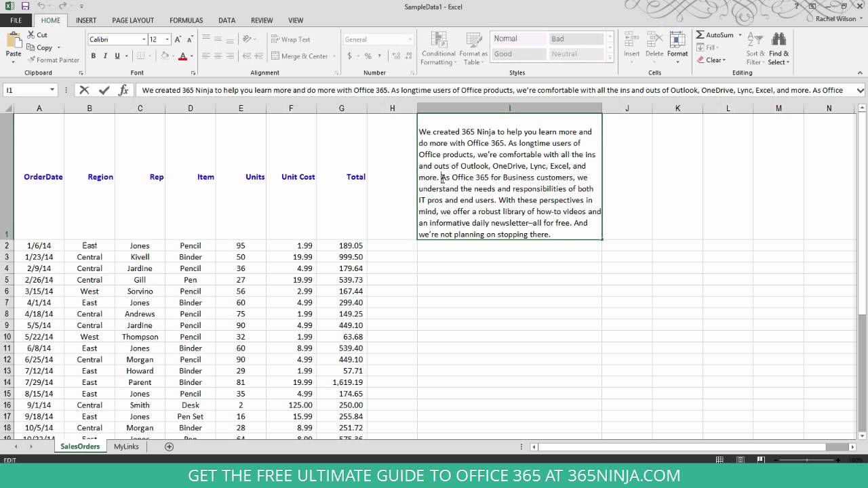
Task: Toggle Align Right in Alignment group
Action: [231, 56]
